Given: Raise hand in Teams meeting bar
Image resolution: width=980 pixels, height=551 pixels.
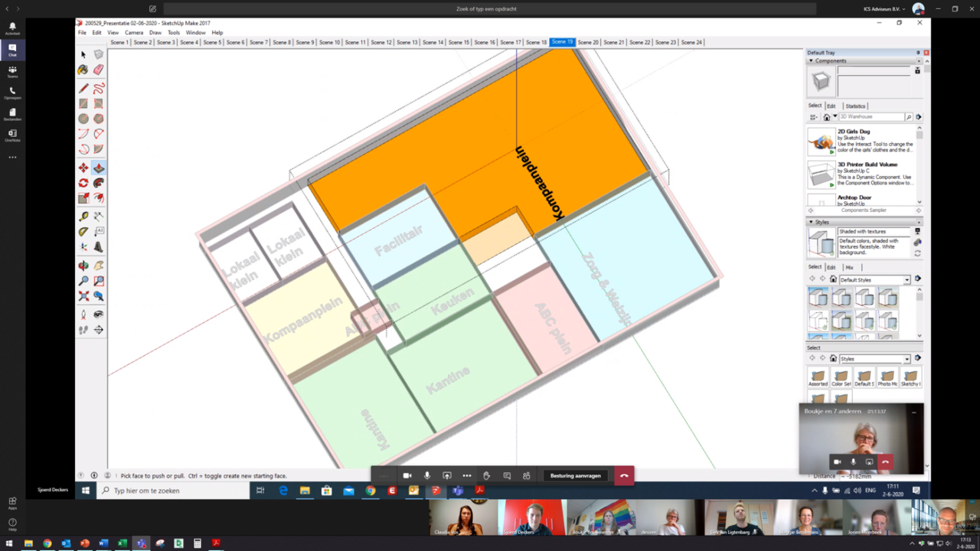Looking at the screenshot, I should (486, 475).
